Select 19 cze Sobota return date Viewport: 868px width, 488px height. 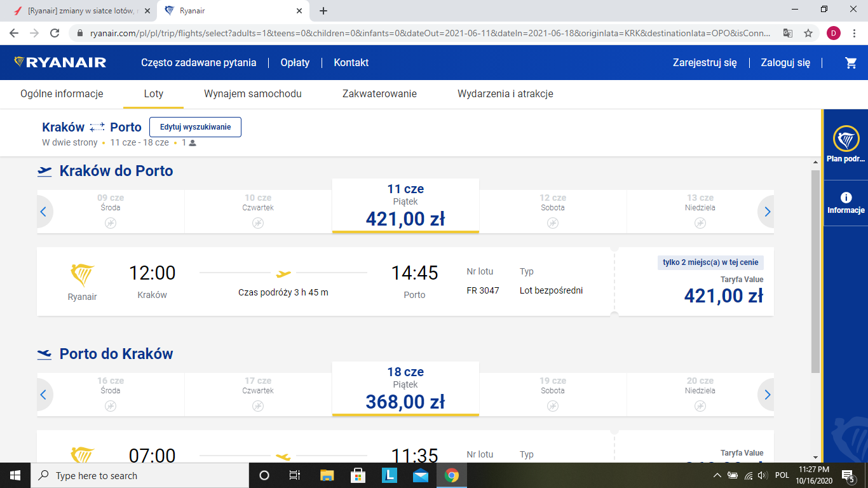click(553, 395)
